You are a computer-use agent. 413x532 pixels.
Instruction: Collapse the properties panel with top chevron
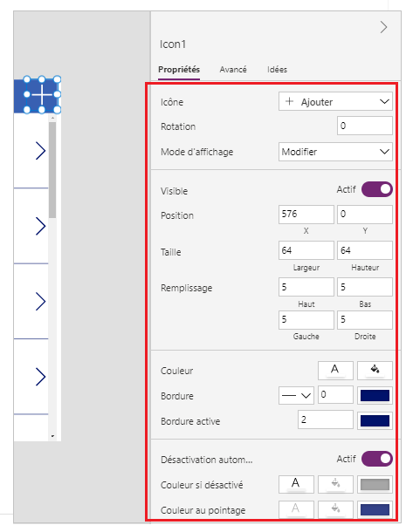(x=383, y=27)
